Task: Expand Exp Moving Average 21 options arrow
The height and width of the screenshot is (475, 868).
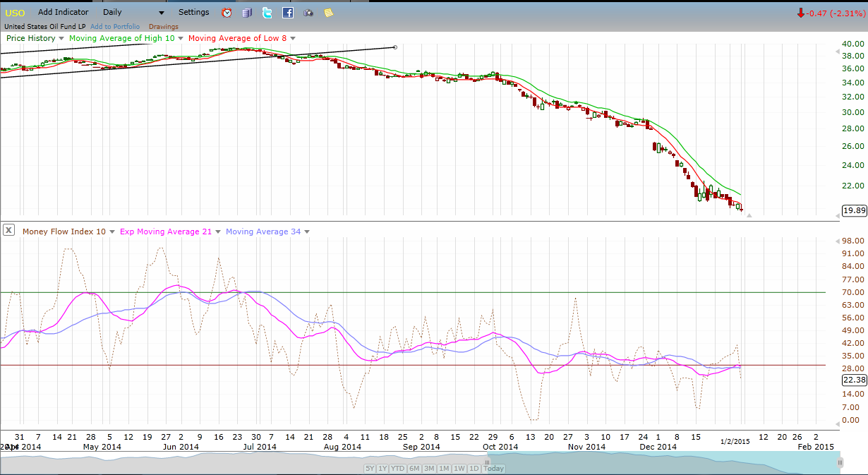Action: pyautogui.click(x=218, y=232)
